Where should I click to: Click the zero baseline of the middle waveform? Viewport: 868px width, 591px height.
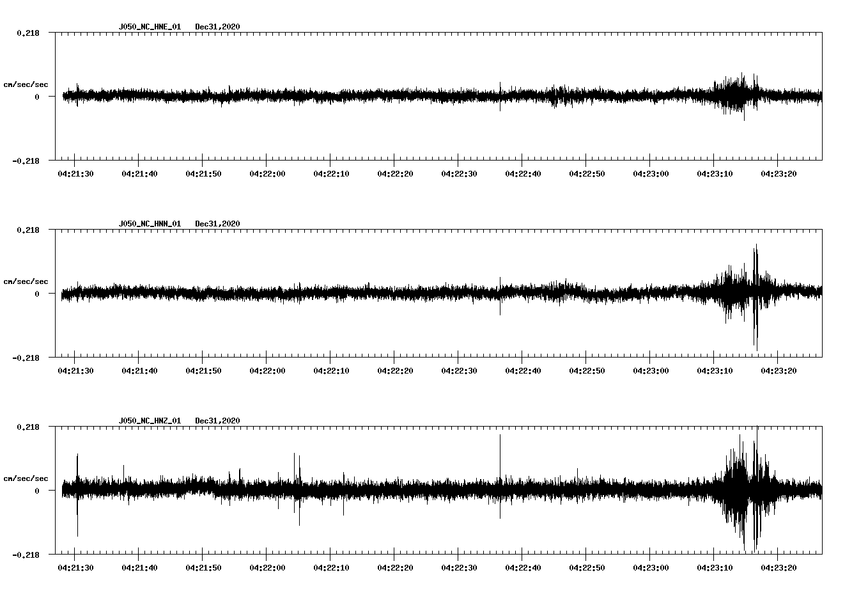point(384,294)
